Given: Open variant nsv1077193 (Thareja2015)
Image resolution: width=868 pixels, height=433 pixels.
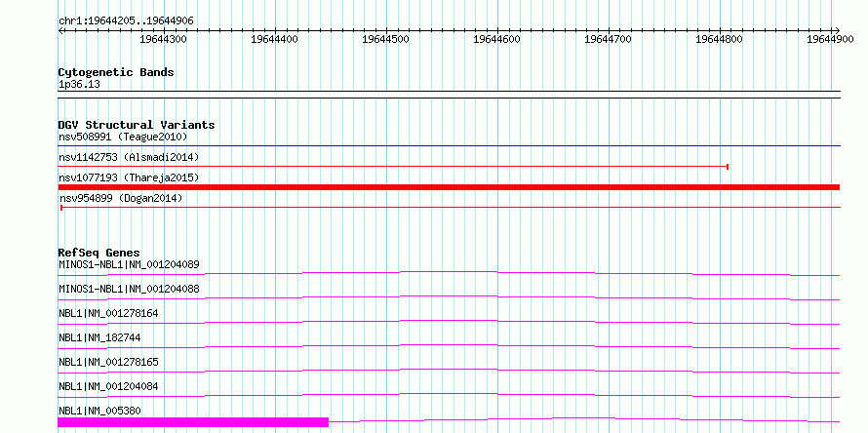Looking at the screenshot, I should 129,177.
